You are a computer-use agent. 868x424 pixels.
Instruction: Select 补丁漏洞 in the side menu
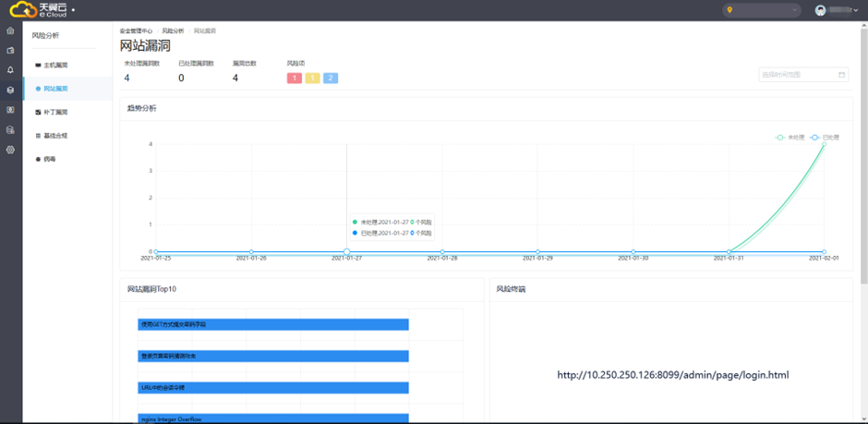click(55, 113)
